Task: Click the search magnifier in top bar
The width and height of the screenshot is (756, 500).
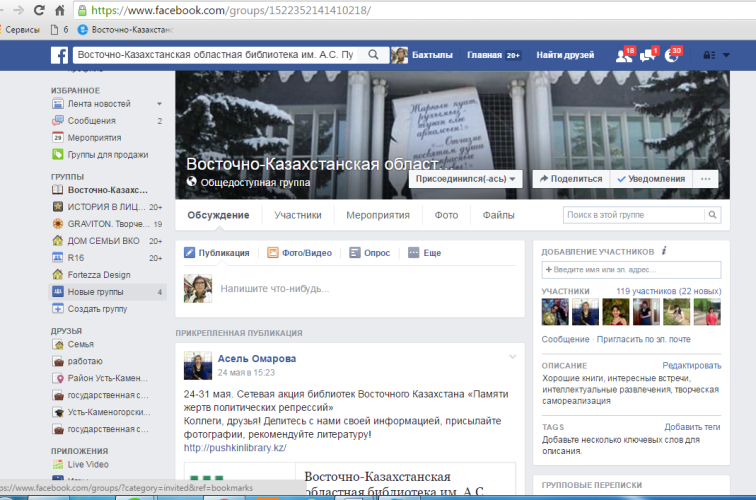Action: (373, 54)
